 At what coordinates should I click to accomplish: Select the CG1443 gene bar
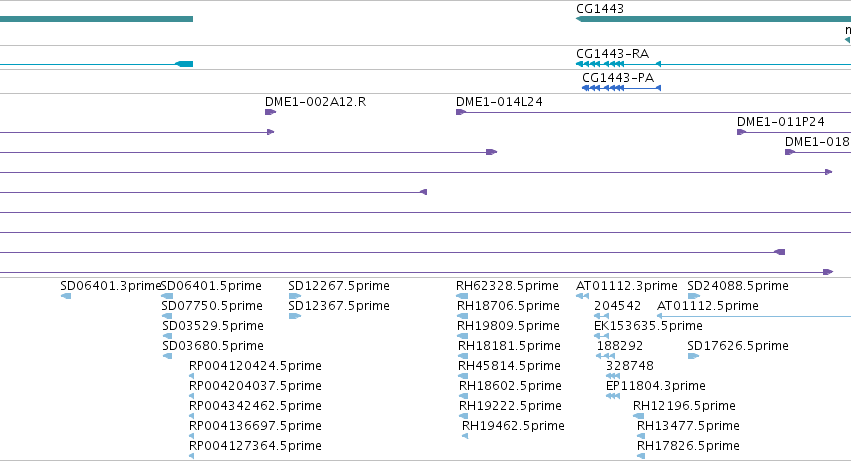coord(713,19)
